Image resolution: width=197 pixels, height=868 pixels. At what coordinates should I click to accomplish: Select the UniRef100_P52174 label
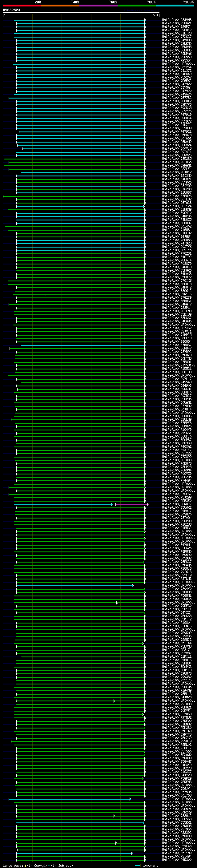pyautogui.click(x=177, y=650)
